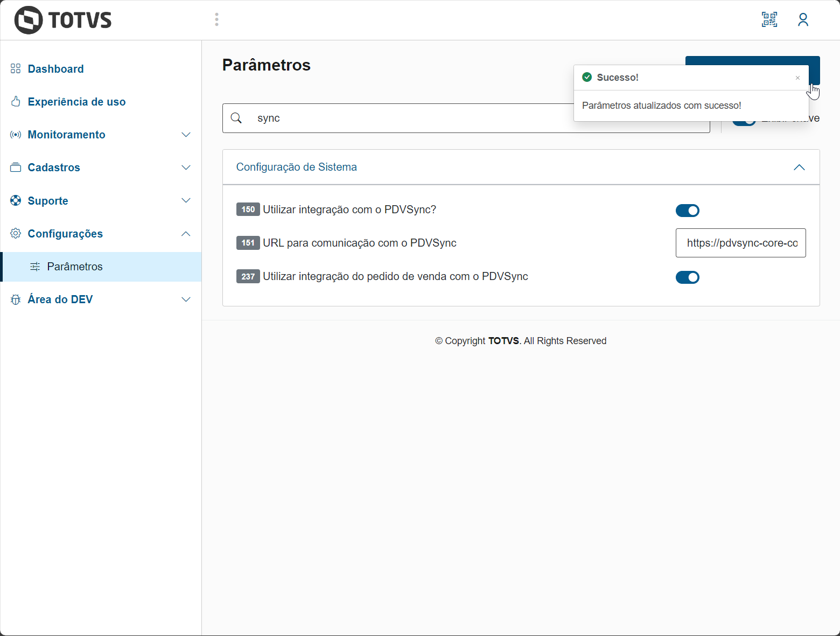This screenshot has height=636, width=840.
Task: Click the TOTVS logo
Action: click(x=63, y=20)
